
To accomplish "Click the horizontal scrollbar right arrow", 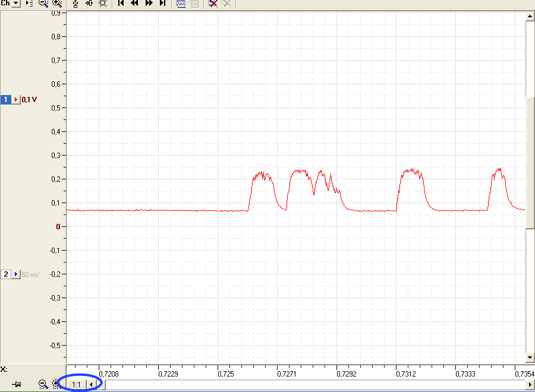I will pyautogui.click(x=530, y=384).
